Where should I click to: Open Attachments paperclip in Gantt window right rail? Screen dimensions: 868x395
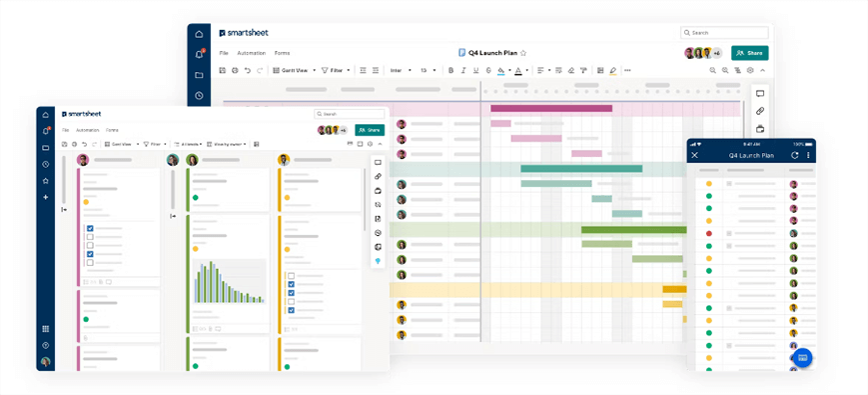760,111
